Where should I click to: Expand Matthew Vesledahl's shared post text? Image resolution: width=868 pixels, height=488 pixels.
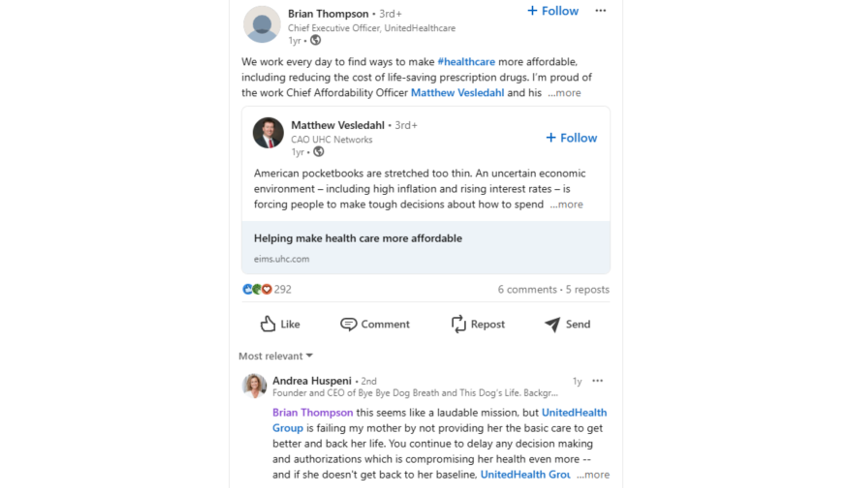(x=567, y=205)
